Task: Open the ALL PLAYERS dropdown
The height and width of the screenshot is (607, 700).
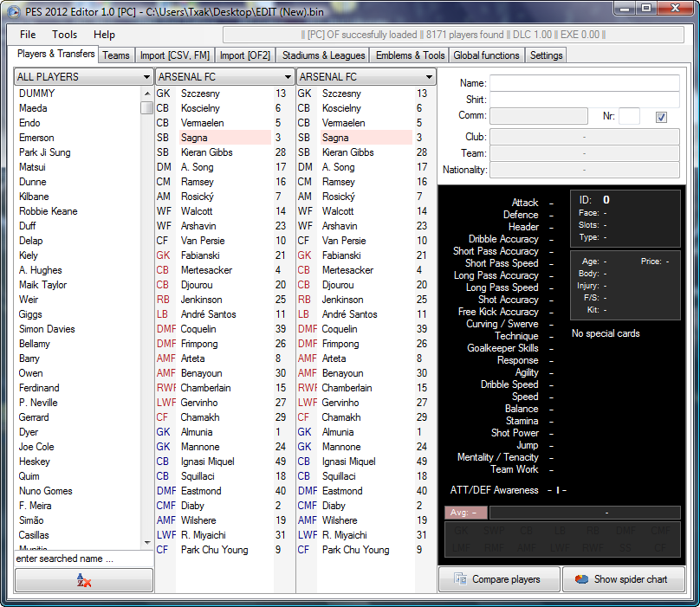Action: tap(83, 77)
